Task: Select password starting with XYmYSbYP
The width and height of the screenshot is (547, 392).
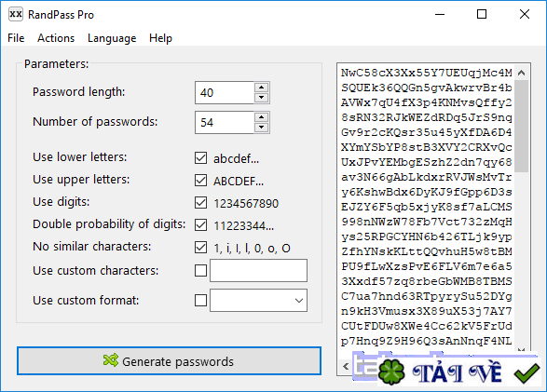Action: click(426, 147)
